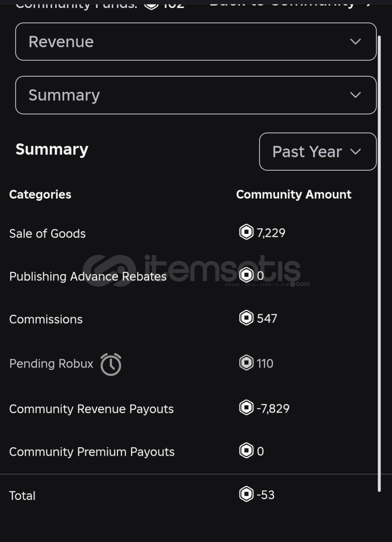The height and width of the screenshot is (542, 392).
Task: Click the Robux icon next to Pending 110
Action: [x=246, y=363]
